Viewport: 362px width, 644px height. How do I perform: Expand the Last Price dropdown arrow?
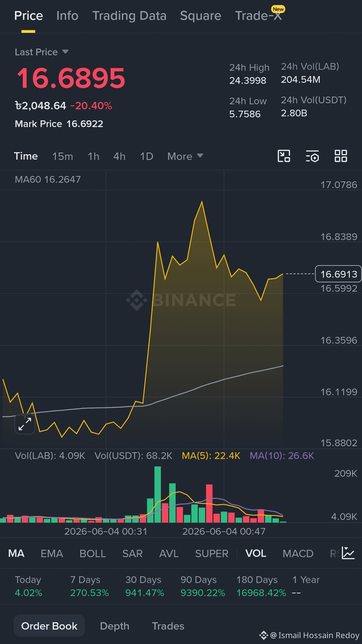(x=65, y=52)
